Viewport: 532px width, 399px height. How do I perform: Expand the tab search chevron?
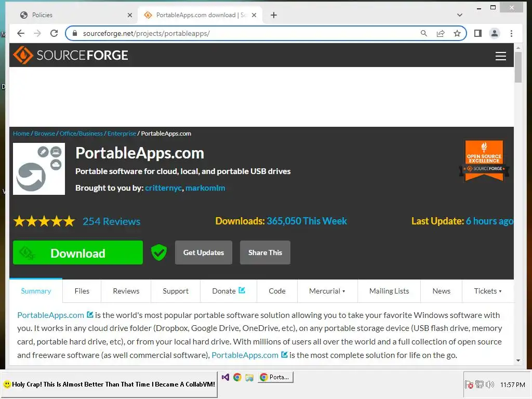pyautogui.click(x=459, y=15)
